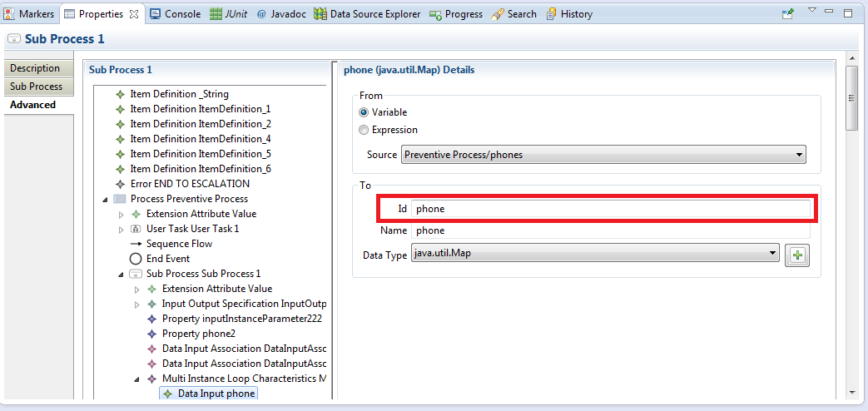868x411 pixels.
Task: Select the Expression radio button
Action: click(364, 130)
